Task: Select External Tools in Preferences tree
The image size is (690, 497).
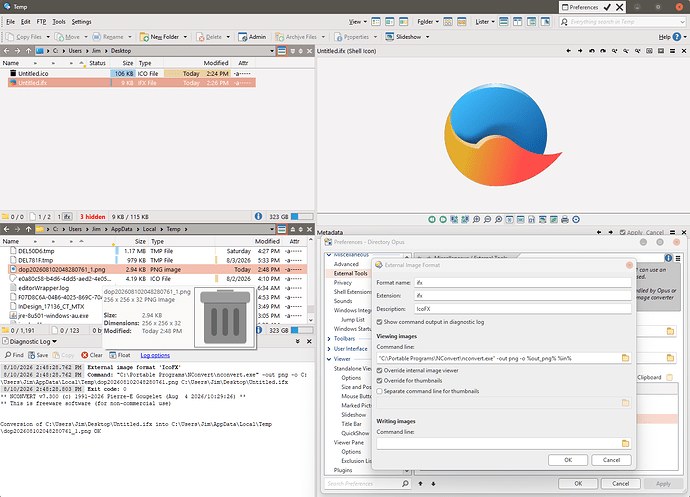Action: pos(350,273)
